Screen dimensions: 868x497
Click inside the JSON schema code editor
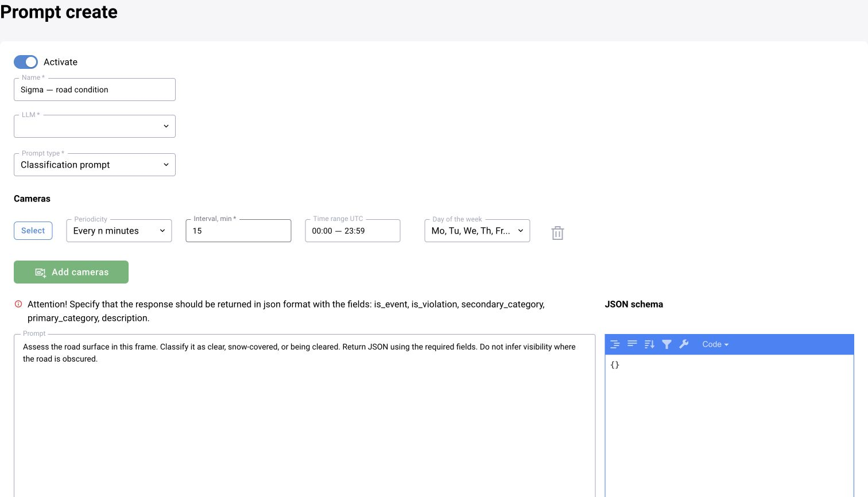[729, 426]
